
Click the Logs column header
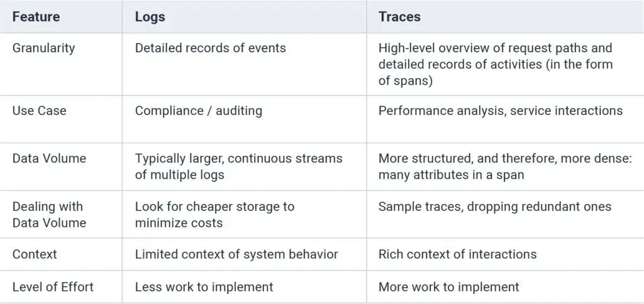click(x=150, y=17)
